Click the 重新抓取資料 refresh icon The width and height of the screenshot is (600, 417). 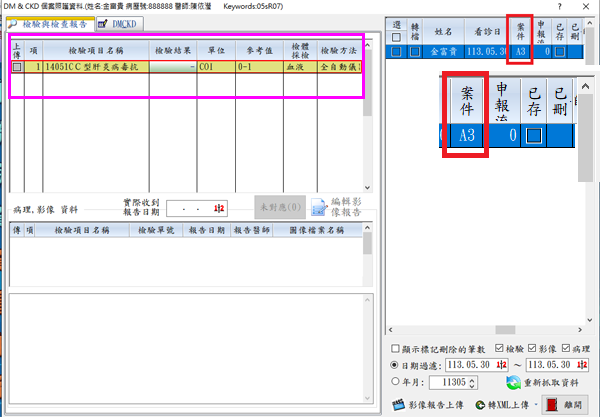[x=514, y=383]
